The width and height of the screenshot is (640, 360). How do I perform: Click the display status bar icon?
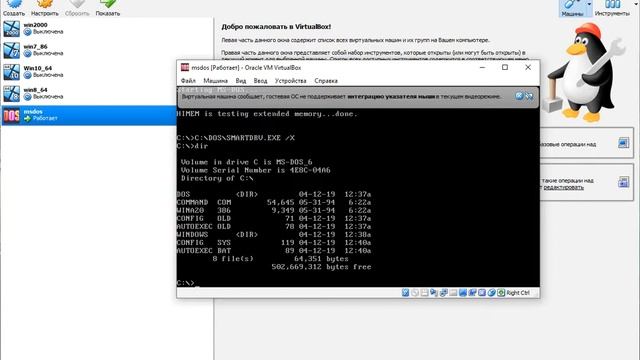click(462, 293)
